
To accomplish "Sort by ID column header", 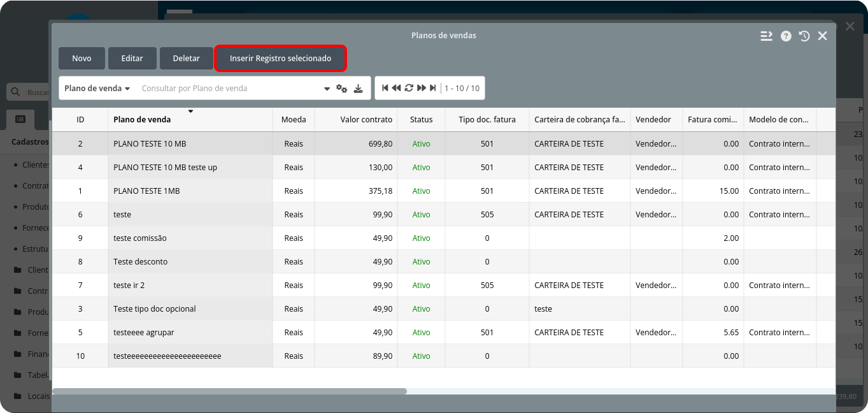I will pos(80,119).
